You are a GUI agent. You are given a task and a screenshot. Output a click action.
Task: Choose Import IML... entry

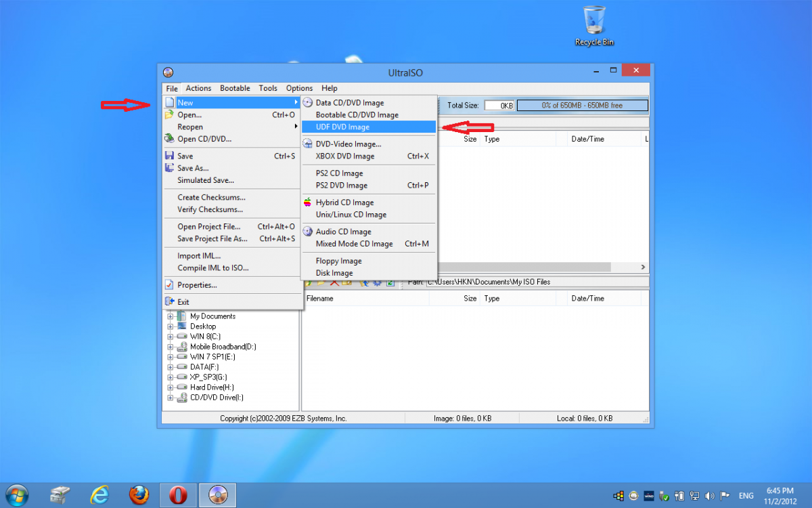(233, 256)
